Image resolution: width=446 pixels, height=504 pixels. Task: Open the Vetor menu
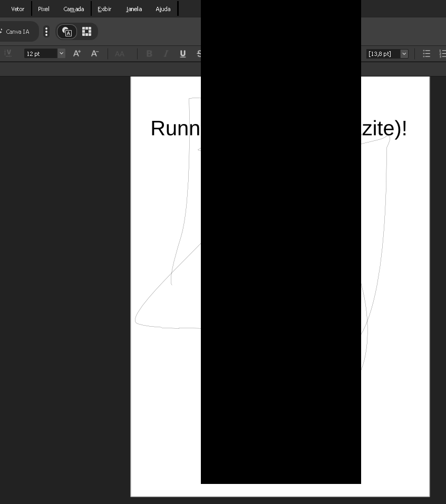click(x=17, y=9)
